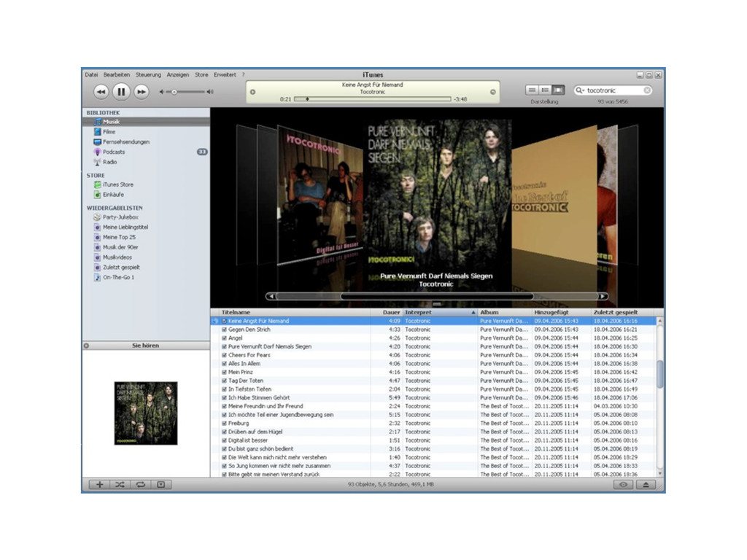
Task: Sort by the Album column
Action: [505, 312]
